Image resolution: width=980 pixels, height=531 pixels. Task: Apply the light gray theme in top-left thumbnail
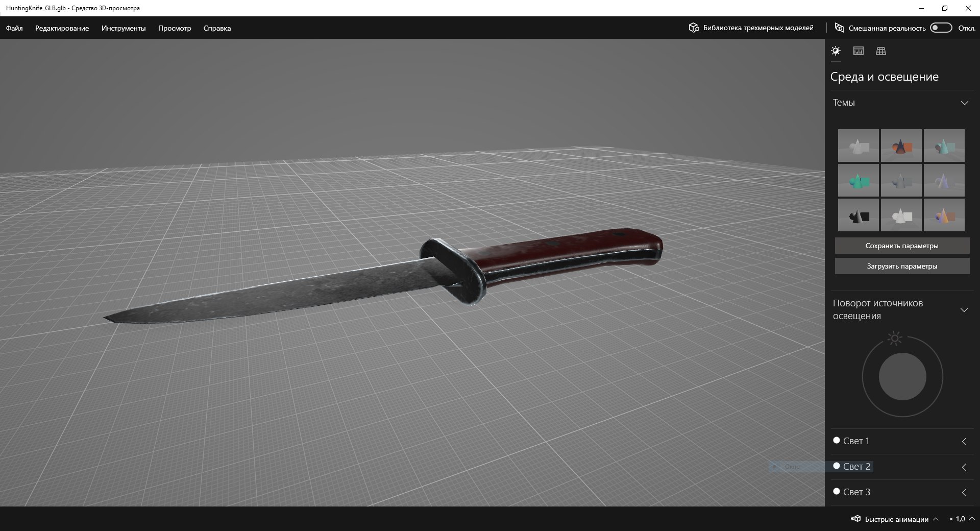859,146
